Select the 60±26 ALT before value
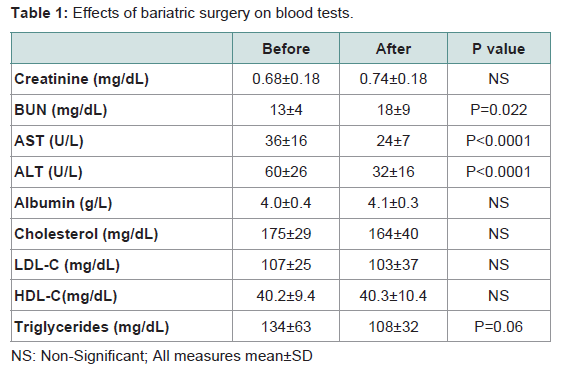569x370 pixels. pyautogui.click(x=286, y=172)
